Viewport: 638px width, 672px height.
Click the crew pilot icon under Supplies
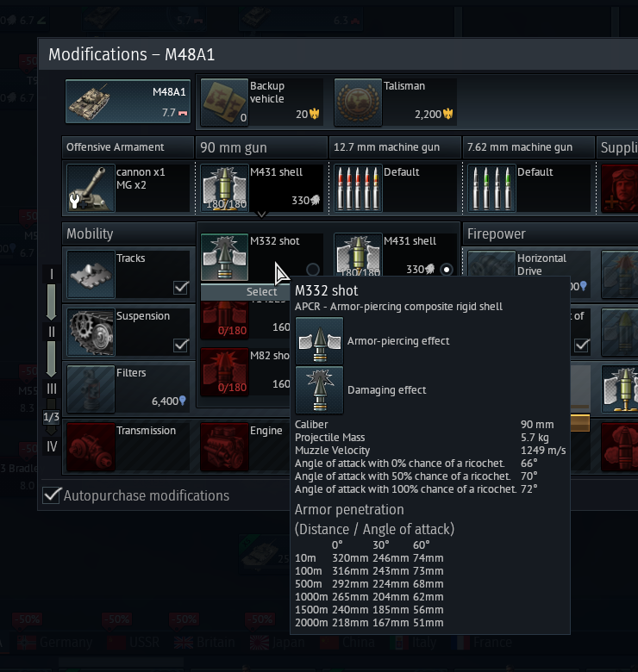tap(620, 188)
